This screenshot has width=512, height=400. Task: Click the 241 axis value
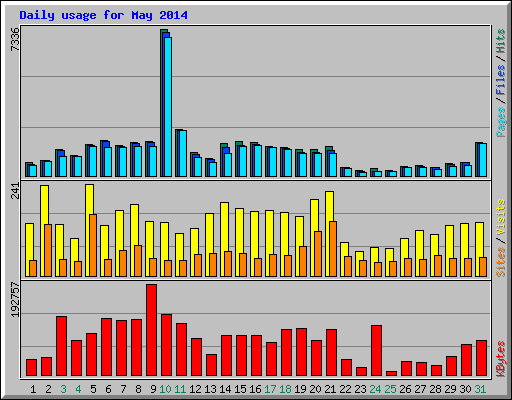15,191
